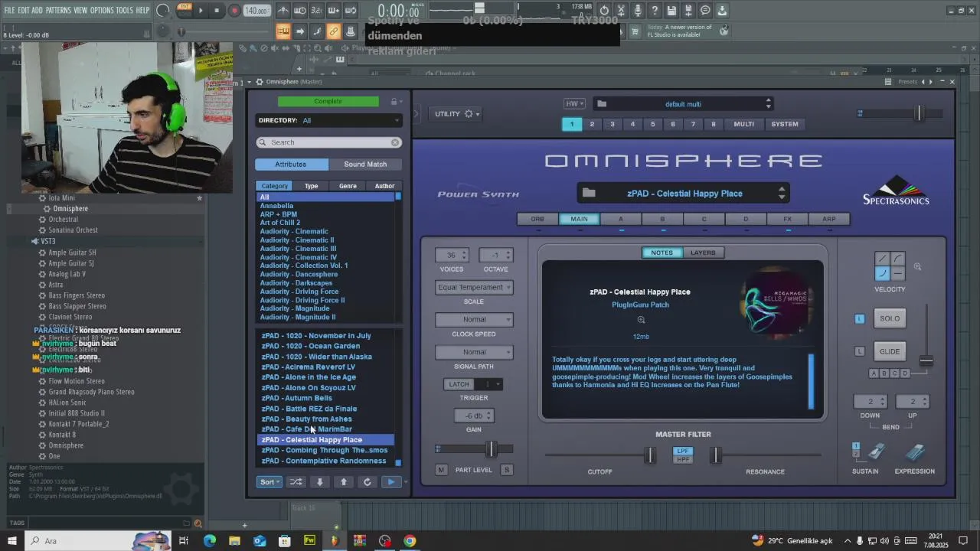The width and height of the screenshot is (980, 551).
Task: Select the concave velocity curve preset
Action: tap(883, 273)
